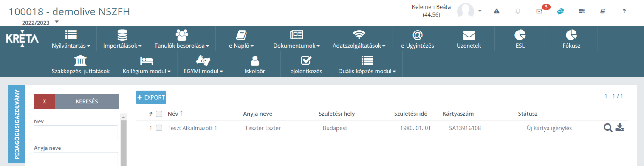The width and height of the screenshot is (644, 166).
Task: Open the Iskolaőr module icon
Action: click(x=255, y=65)
